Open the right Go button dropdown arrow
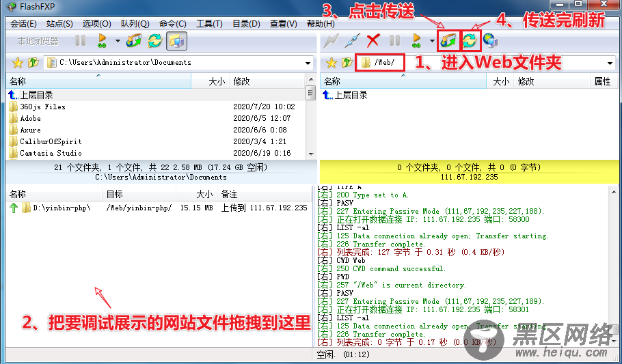This screenshot has height=364, width=622. pyautogui.click(x=432, y=40)
